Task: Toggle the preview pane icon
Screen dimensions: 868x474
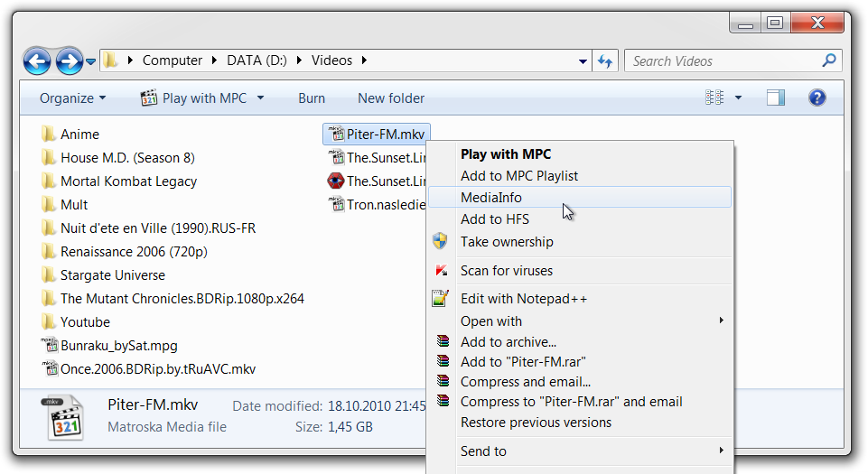Action: (775, 98)
